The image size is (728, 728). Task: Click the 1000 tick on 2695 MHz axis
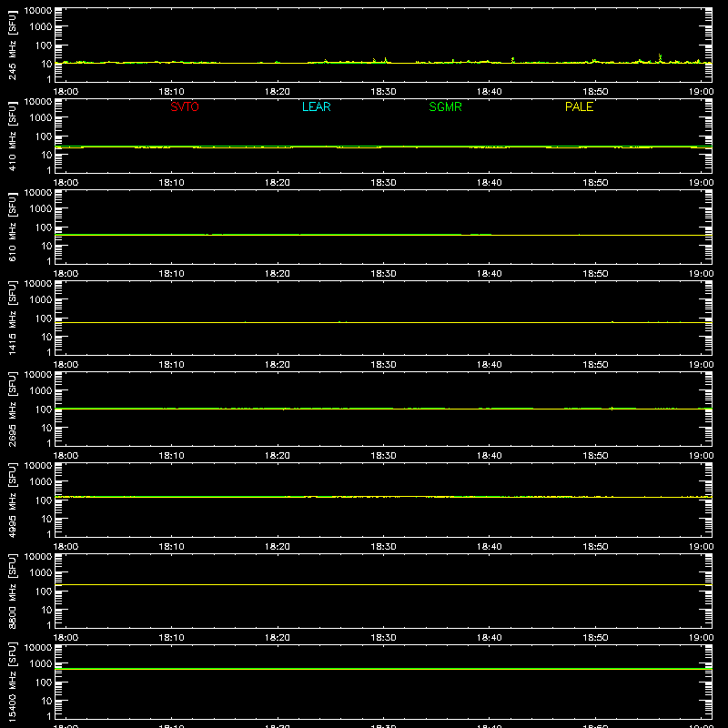point(41,391)
